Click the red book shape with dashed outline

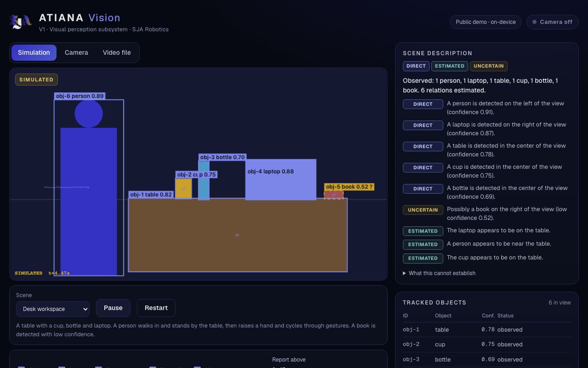334,195
